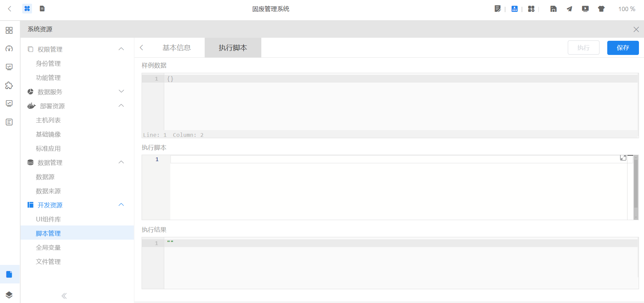This screenshot has width=644, height=303.
Task: Click the 部署资源 section label
Action: (x=52, y=106)
